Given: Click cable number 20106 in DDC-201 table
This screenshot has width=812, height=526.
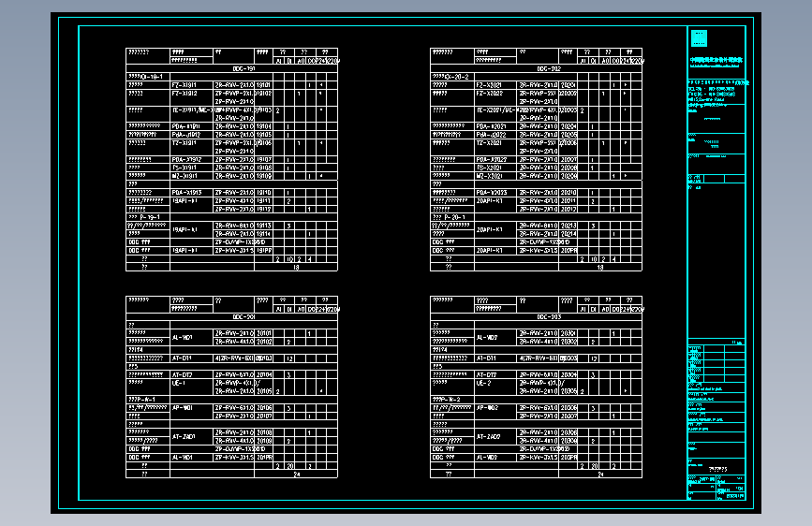Looking at the screenshot, I should point(264,408).
